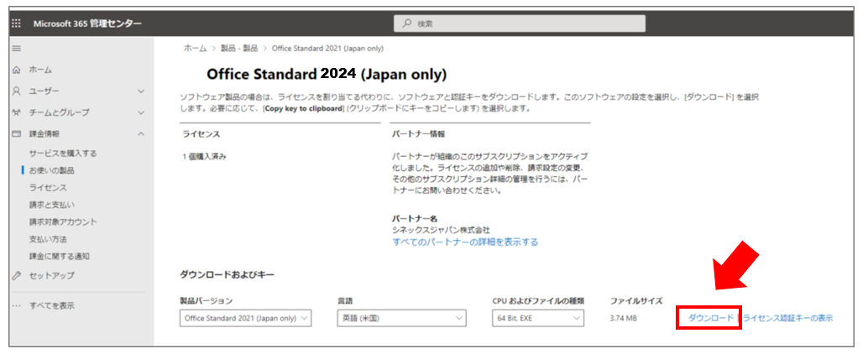Click the search magnifier icon
This screenshot has height=354, width=868.
[406, 23]
